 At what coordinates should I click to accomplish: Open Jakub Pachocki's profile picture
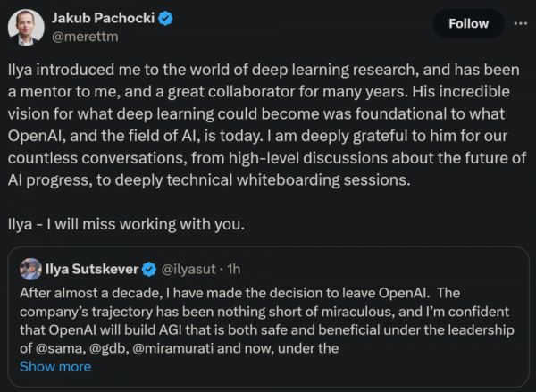[26, 27]
